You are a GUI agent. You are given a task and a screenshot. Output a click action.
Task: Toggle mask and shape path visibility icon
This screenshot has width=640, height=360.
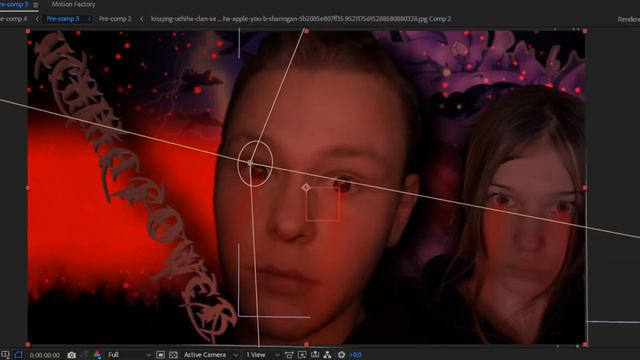[x=18, y=355]
